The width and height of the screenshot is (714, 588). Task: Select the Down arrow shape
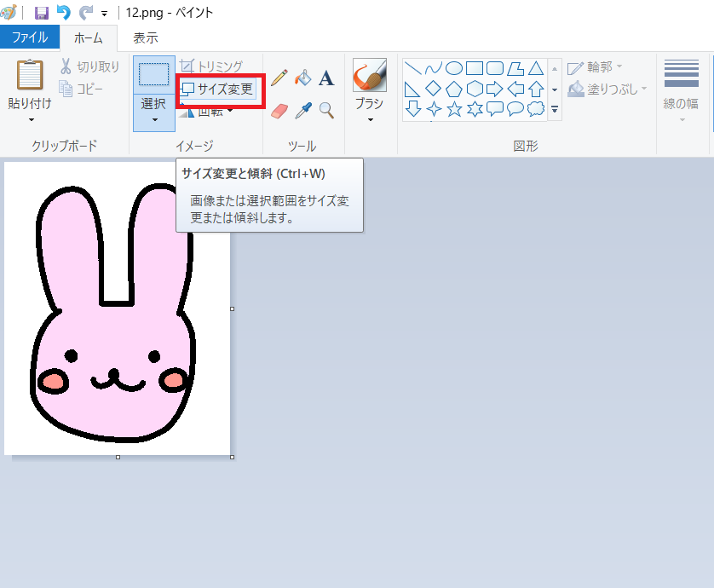click(x=412, y=109)
